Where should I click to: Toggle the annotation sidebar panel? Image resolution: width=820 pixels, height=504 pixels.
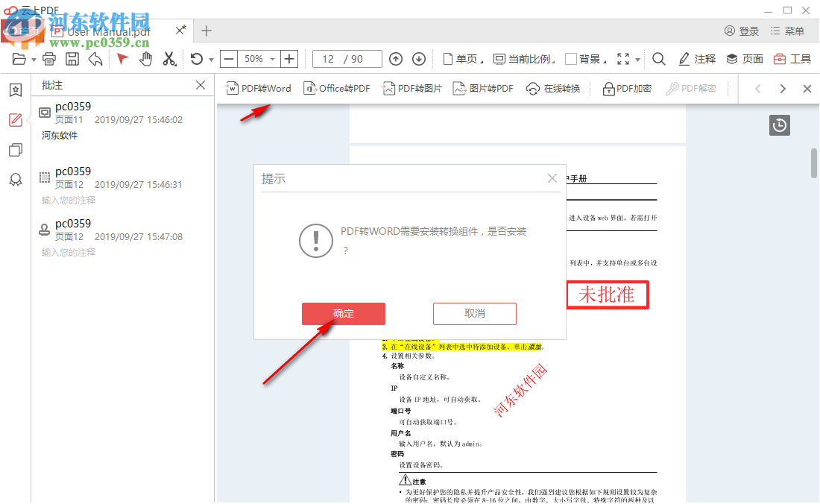(15, 119)
